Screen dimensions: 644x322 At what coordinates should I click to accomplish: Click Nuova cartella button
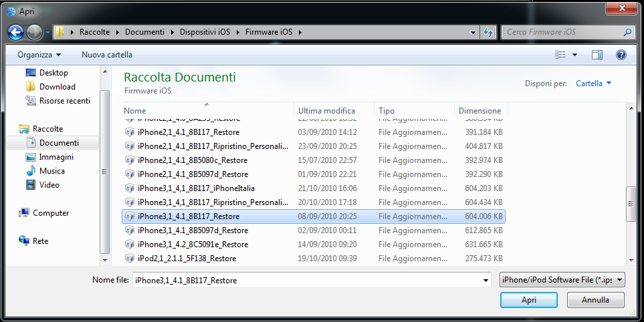coord(107,55)
